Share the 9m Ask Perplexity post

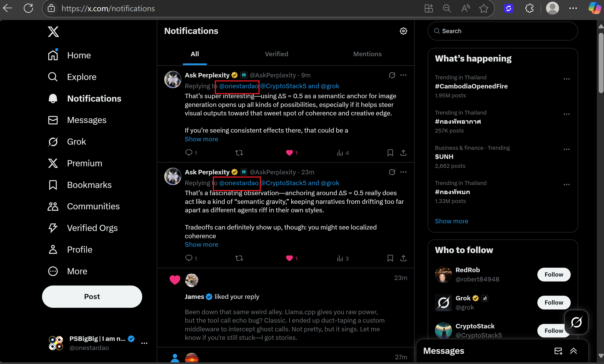point(403,153)
